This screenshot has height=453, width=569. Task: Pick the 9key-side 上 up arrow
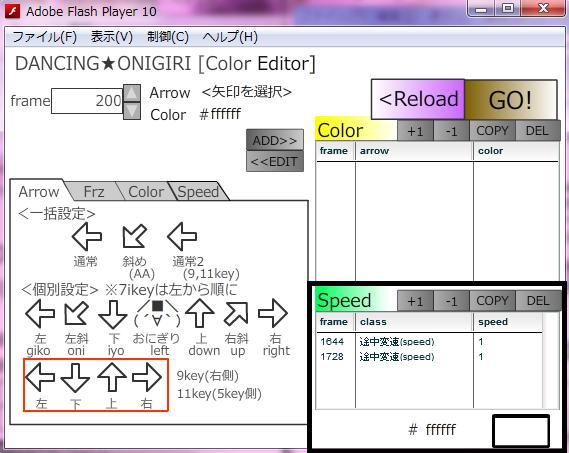[112, 378]
